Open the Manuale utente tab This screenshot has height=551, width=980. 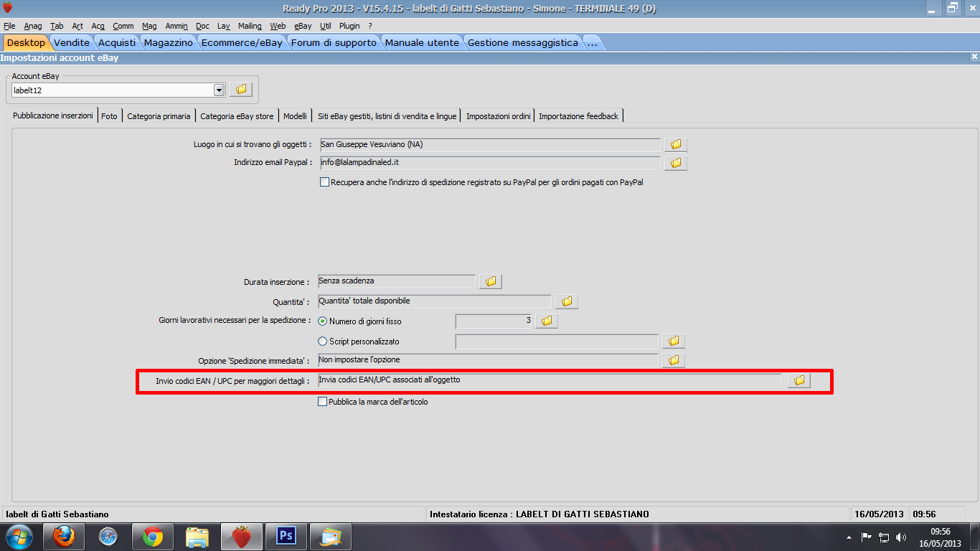coord(422,42)
